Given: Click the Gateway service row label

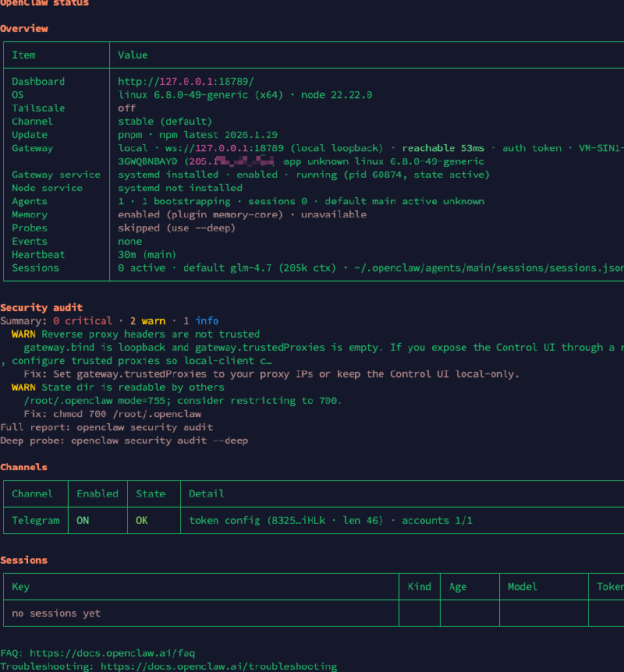Looking at the screenshot, I should pos(56,175).
